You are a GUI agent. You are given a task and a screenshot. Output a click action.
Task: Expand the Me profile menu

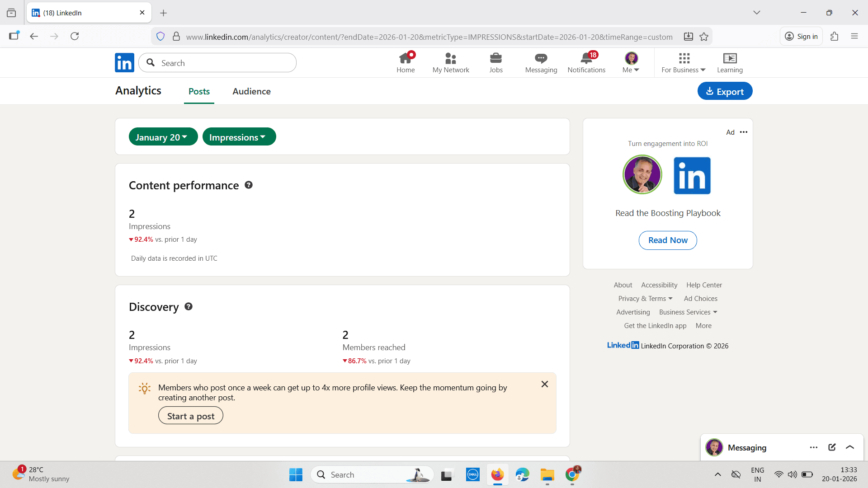click(x=631, y=62)
